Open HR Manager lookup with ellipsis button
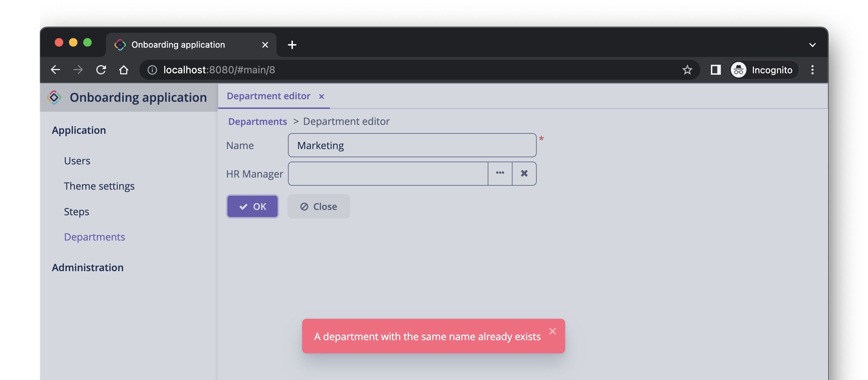The height and width of the screenshot is (380, 868). point(500,174)
